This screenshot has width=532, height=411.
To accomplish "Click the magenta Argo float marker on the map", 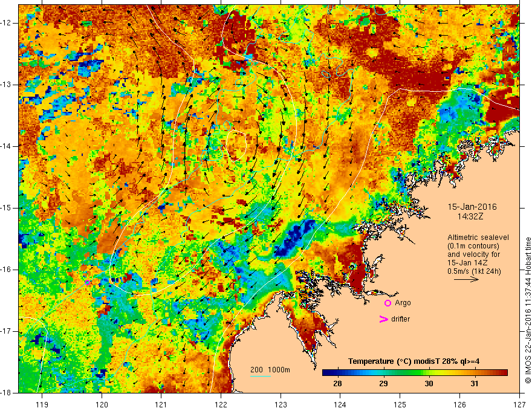I will point(87,282).
